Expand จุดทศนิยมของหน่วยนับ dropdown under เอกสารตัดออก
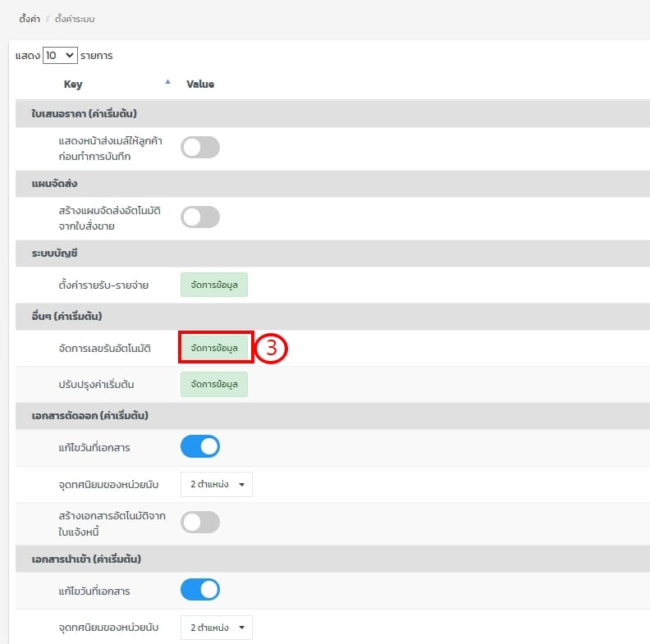Image resolution: width=650 pixels, height=644 pixels. (217, 485)
